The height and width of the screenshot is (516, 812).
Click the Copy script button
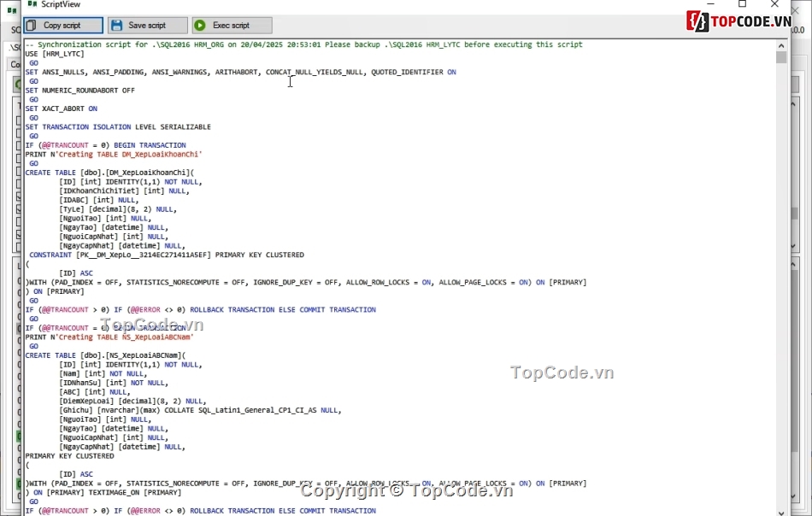[62, 26]
